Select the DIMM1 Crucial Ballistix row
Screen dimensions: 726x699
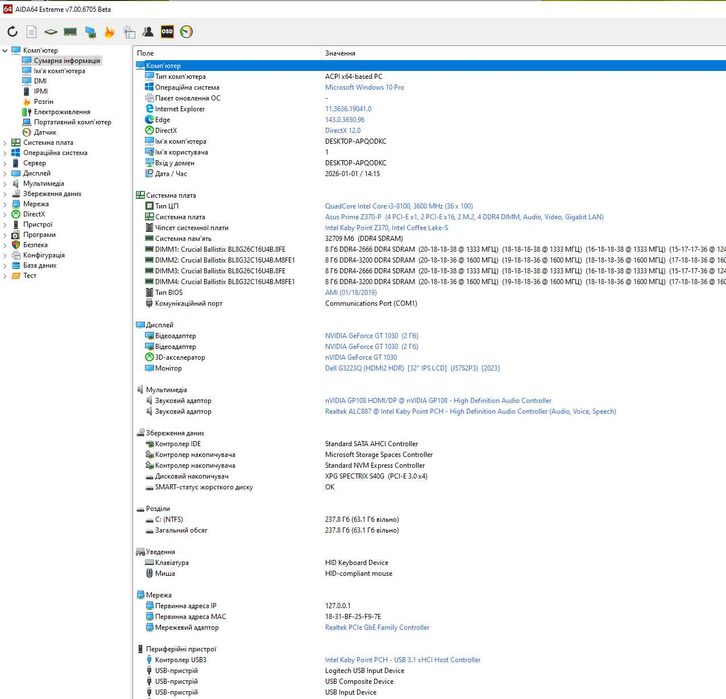click(x=431, y=249)
